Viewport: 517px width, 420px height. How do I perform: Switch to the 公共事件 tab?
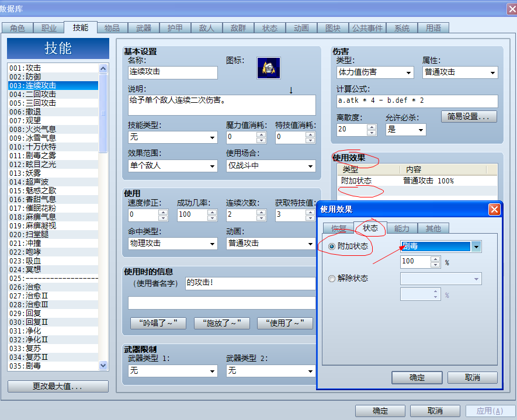[x=367, y=28]
